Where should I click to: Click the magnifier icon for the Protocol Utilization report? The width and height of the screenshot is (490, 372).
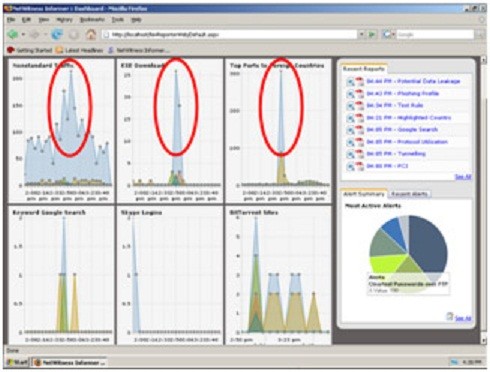[x=350, y=142]
